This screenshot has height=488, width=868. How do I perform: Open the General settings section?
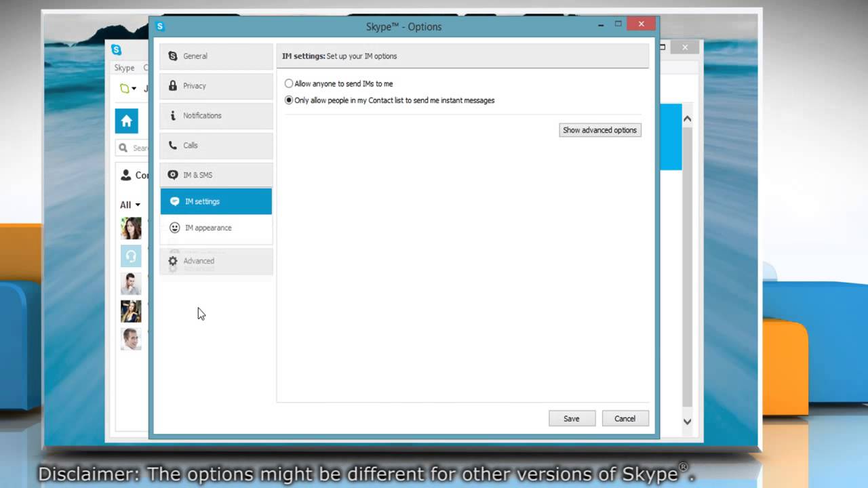coord(216,56)
